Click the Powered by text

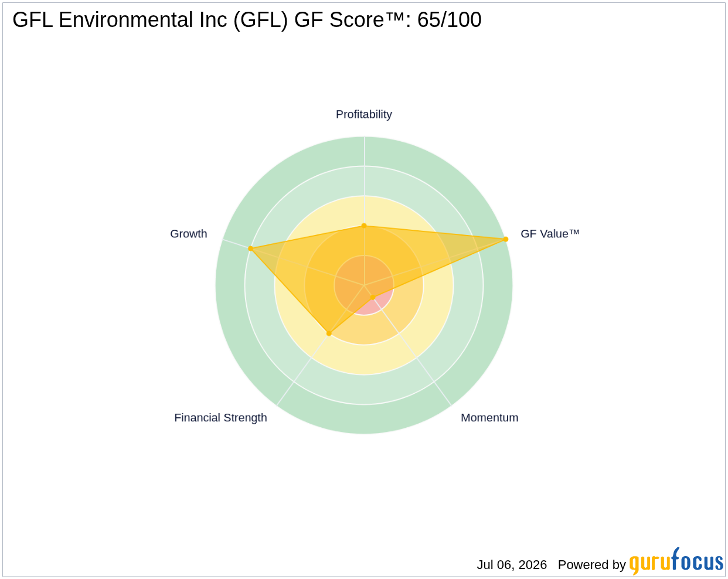pyautogui.click(x=592, y=565)
